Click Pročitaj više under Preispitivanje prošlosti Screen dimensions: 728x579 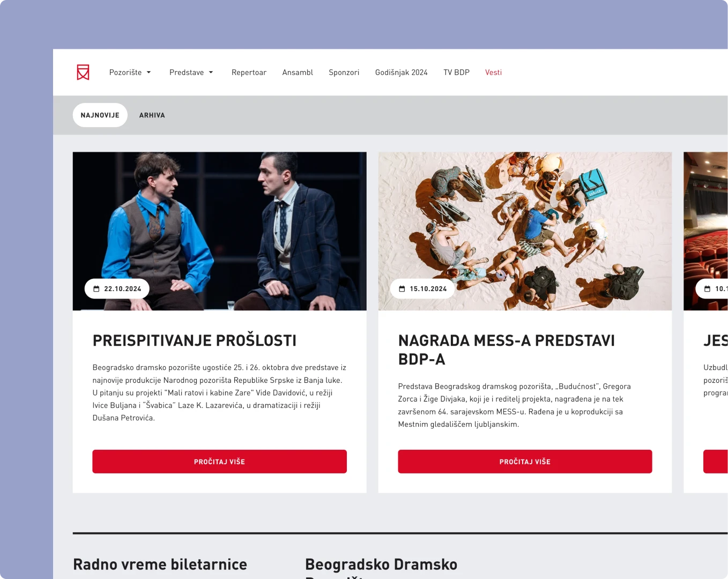(x=220, y=462)
